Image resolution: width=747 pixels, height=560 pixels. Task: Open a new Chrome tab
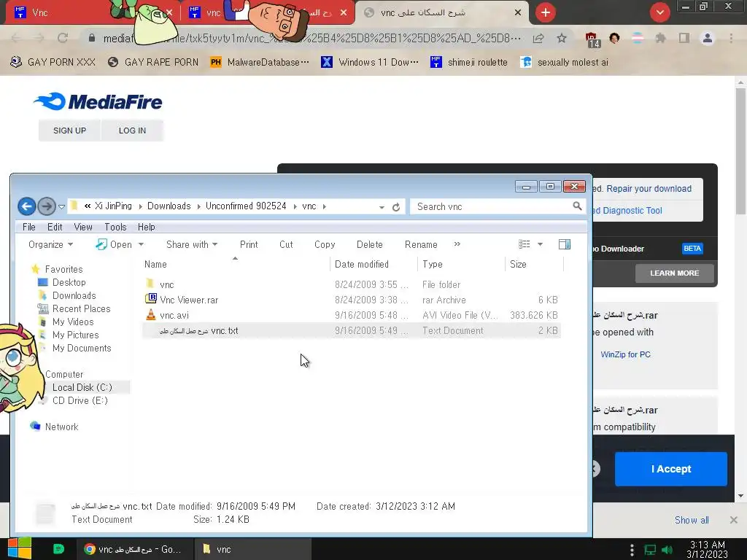coord(546,12)
